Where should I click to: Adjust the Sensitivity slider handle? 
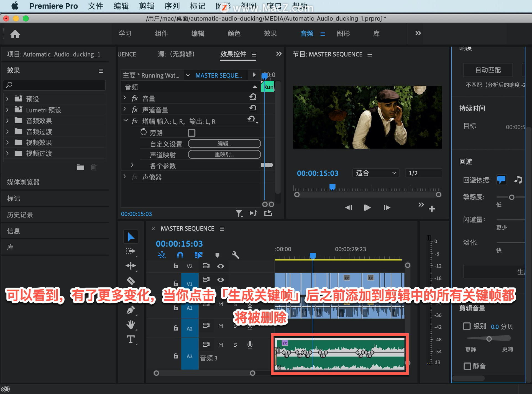pyautogui.click(x=512, y=197)
